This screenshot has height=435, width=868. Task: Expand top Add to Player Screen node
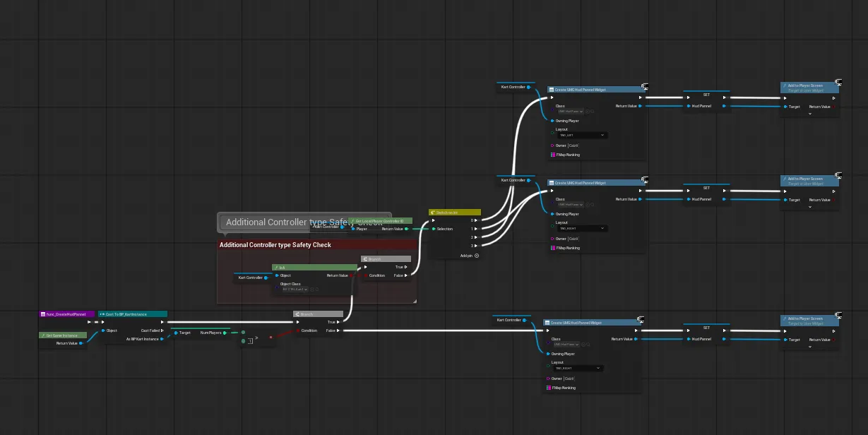pyautogui.click(x=810, y=114)
